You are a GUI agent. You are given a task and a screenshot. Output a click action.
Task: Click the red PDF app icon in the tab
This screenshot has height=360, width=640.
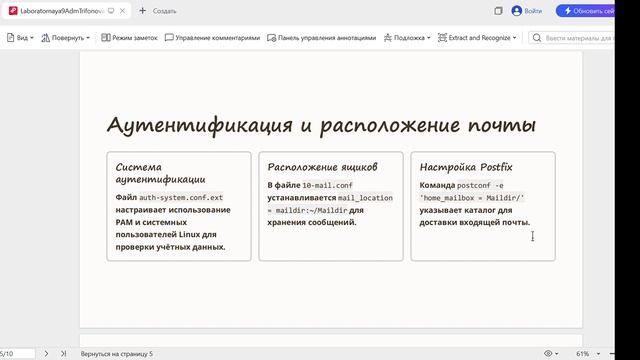coord(13,11)
